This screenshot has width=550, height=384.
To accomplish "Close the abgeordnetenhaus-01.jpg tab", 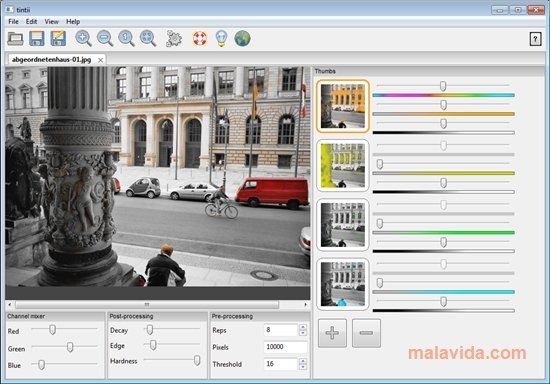I will [x=100, y=60].
